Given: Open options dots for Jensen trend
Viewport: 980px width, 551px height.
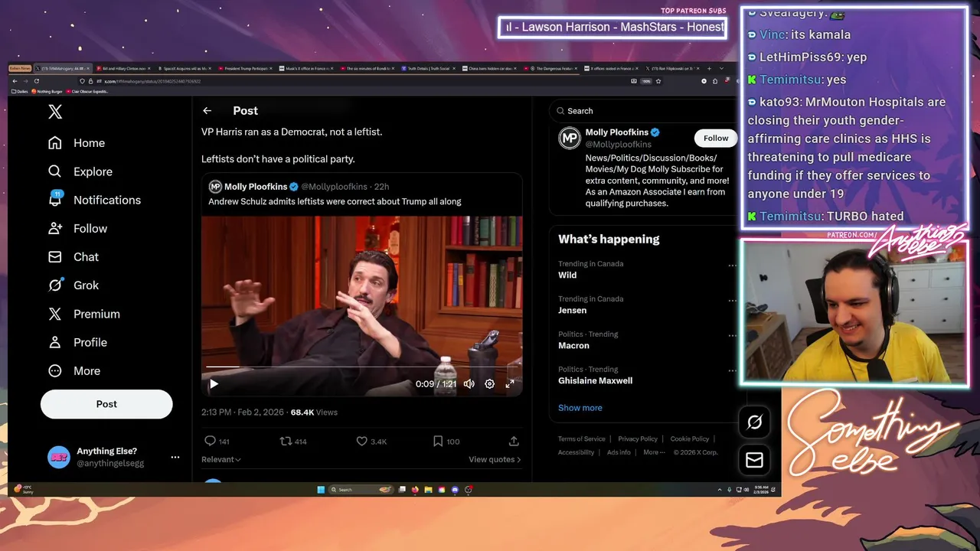Looking at the screenshot, I should coord(732,301).
